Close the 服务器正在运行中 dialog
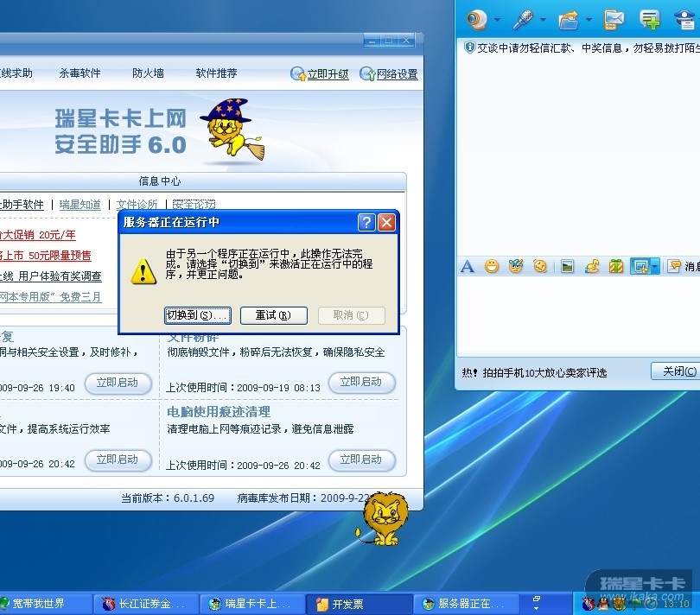The height and width of the screenshot is (615, 700). 386,222
